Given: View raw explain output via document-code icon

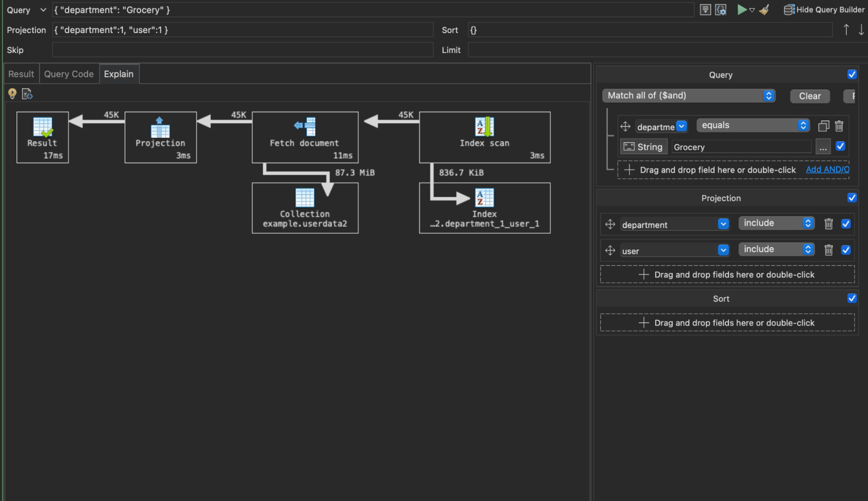Looking at the screenshot, I should coord(27,94).
